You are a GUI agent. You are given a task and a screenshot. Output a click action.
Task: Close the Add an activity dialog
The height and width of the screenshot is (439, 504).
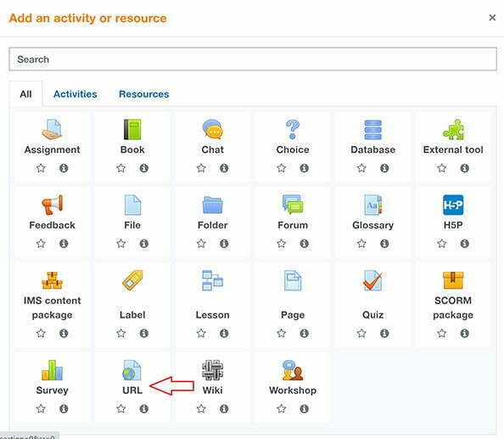coord(492,18)
